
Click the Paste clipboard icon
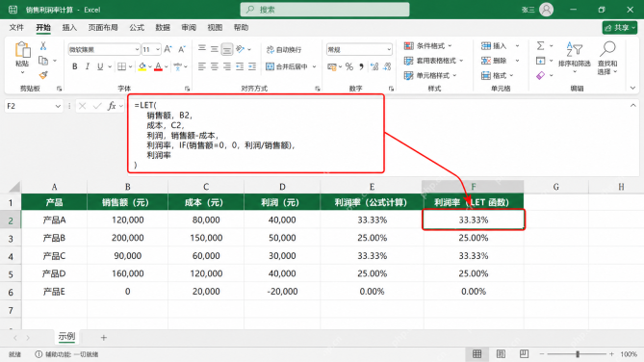click(x=22, y=50)
